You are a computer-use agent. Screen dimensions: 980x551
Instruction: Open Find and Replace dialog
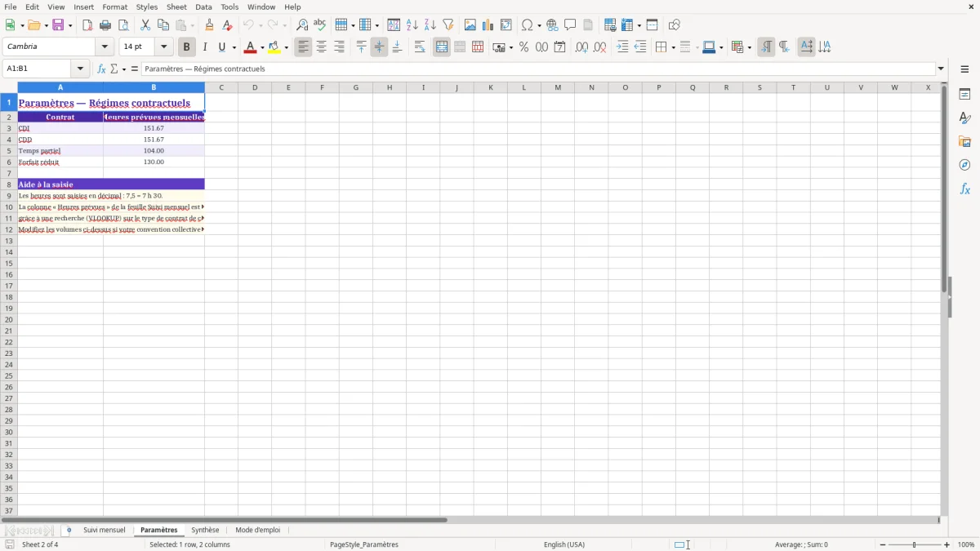pyautogui.click(x=302, y=25)
